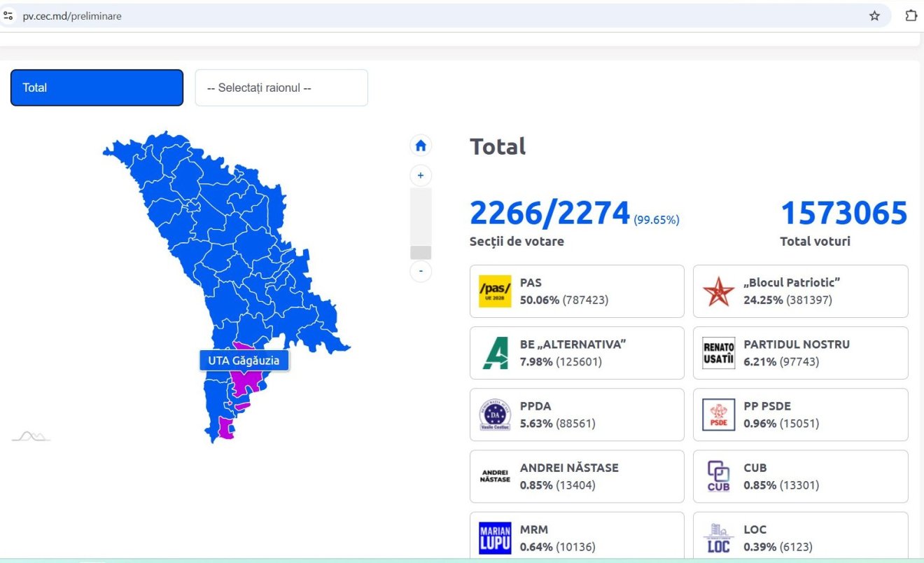Click the UTA Găgăuzia map label
Viewport: 924px width, 563px height.
click(x=244, y=361)
